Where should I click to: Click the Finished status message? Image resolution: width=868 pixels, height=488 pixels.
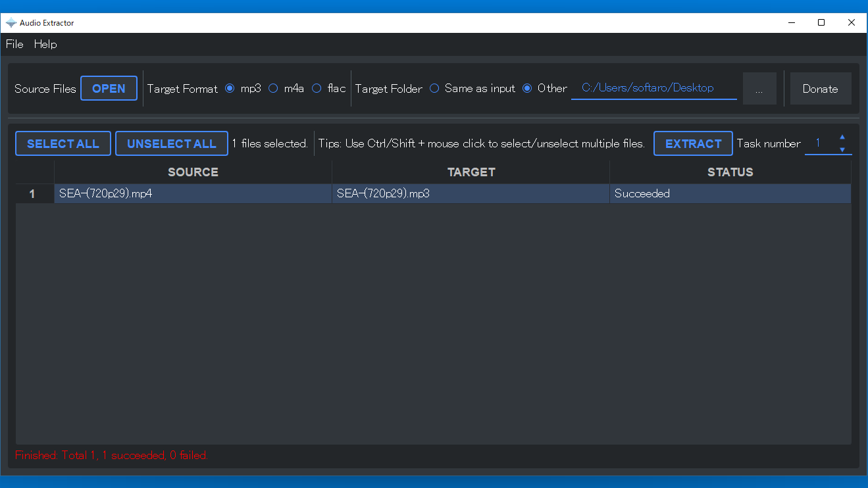(111, 455)
